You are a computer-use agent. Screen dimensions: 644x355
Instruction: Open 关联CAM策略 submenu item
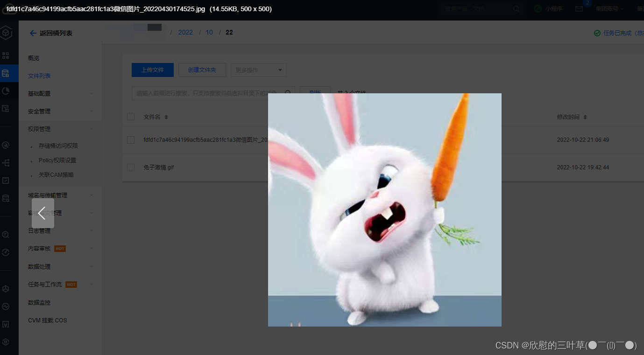point(56,175)
